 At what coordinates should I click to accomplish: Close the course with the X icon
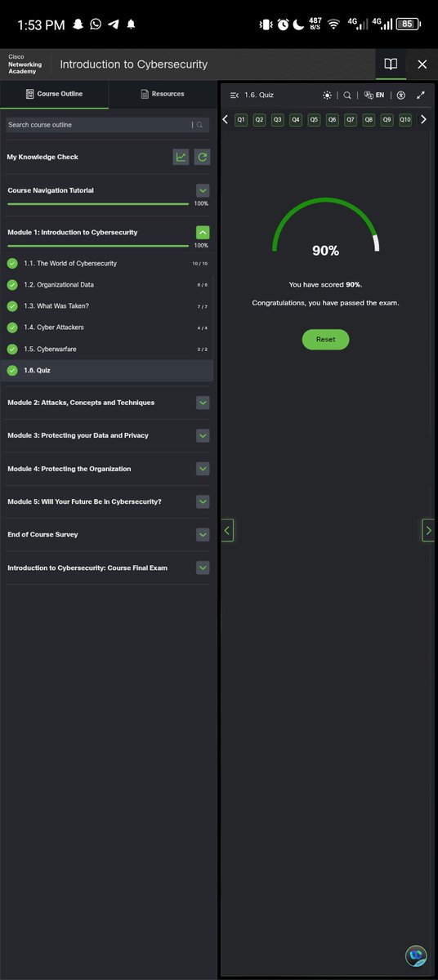coord(422,64)
